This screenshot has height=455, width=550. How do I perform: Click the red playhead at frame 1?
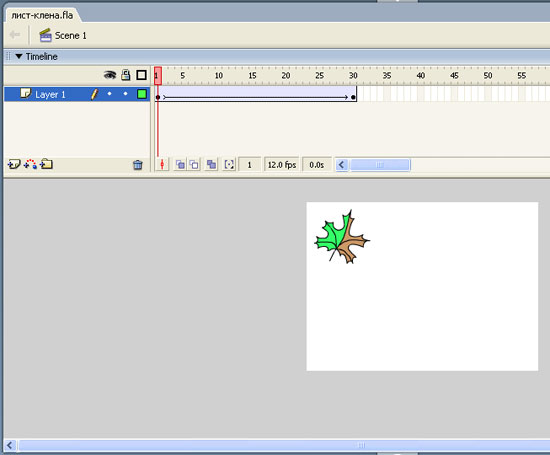tap(158, 76)
